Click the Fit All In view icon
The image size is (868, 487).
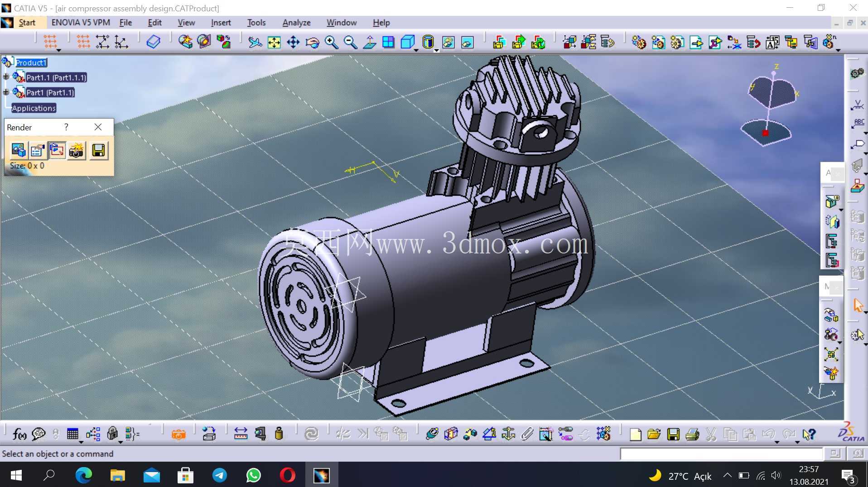click(274, 43)
